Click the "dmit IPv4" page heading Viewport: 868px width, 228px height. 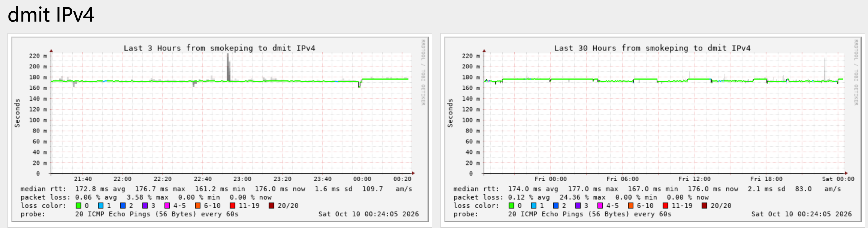(51, 15)
